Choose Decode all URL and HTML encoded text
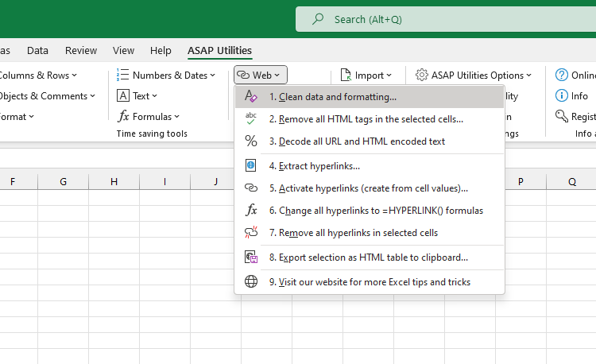The height and width of the screenshot is (364, 596). click(369, 141)
